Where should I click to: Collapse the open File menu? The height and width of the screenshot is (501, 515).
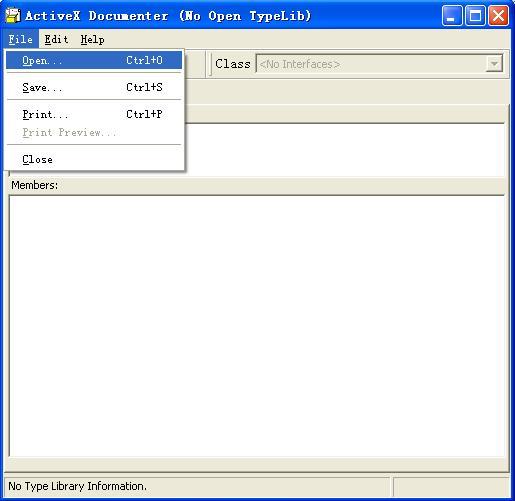point(21,39)
